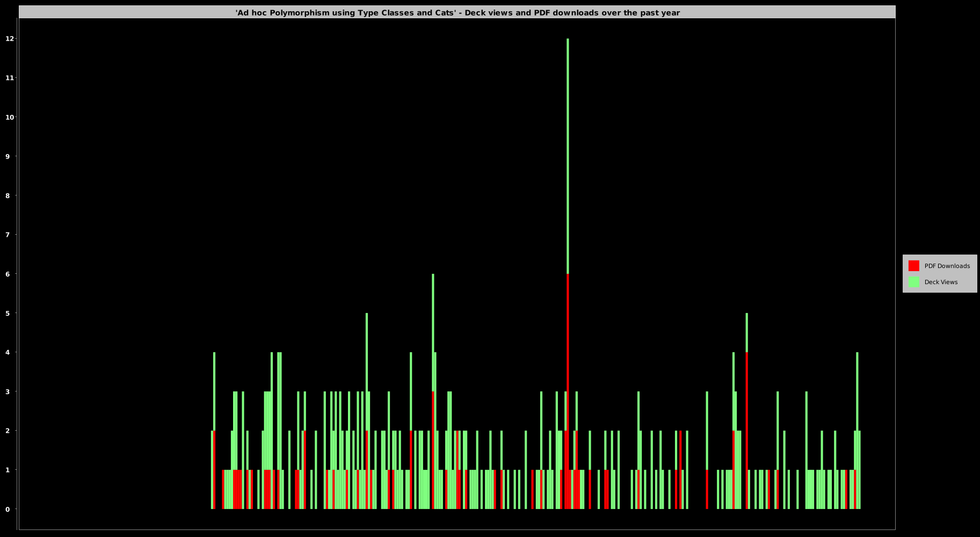Click the y-axis label 2
Image resolution: width=980 pixels, height=537 pixels.
pyautogui.click(x=8, y=431)
